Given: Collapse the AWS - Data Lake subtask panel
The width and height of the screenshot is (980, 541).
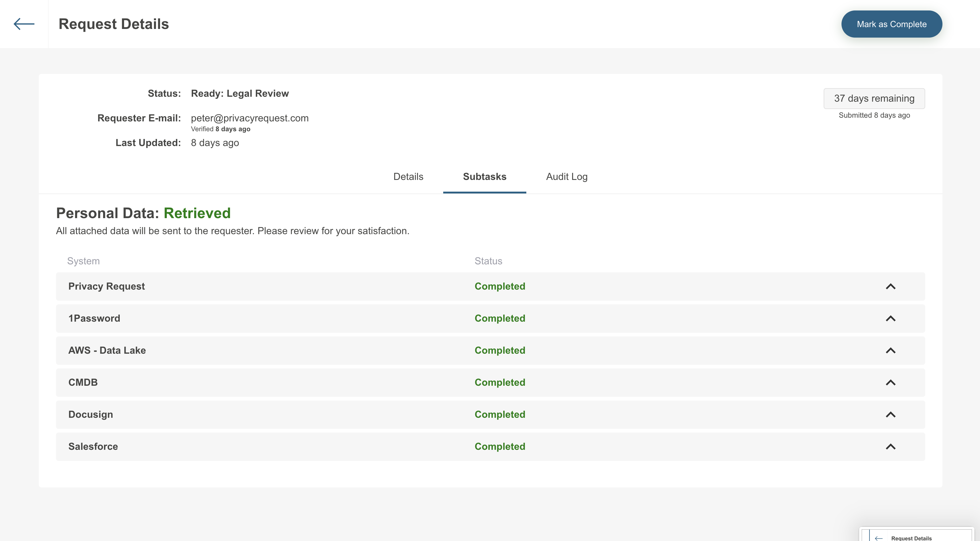Looking at the screenshot, I should [891, 350].
